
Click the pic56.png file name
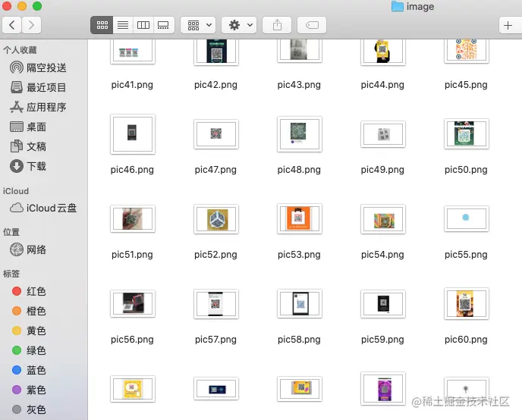coord(132,340)
